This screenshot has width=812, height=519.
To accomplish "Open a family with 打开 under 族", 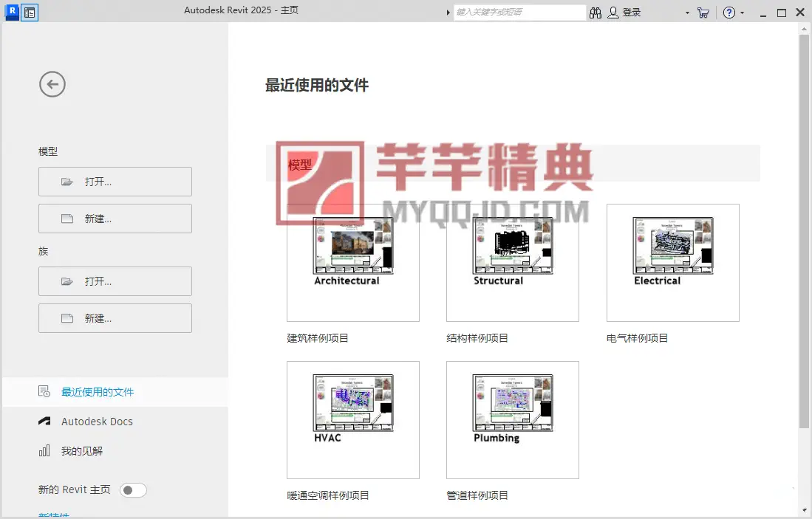I will [115, 281].
